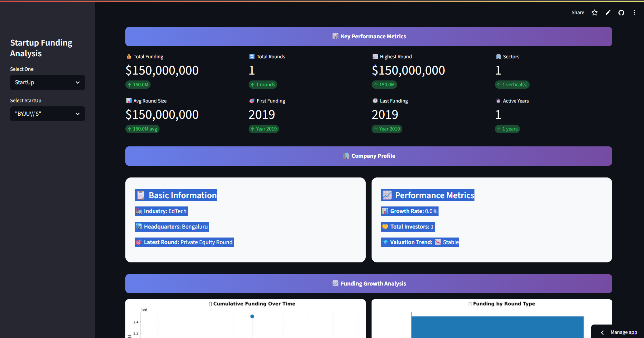Click the bar chart icon by Avg Round Size
Viewport: 644px width, 338px height.
[129, 101]
